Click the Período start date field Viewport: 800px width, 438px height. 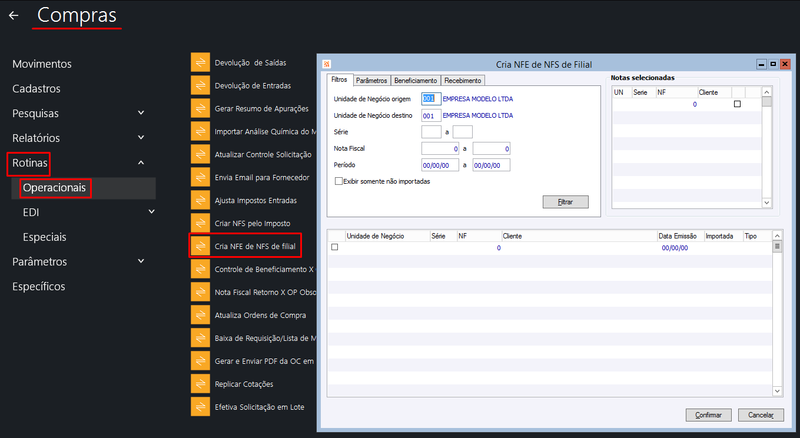[440, 165]
